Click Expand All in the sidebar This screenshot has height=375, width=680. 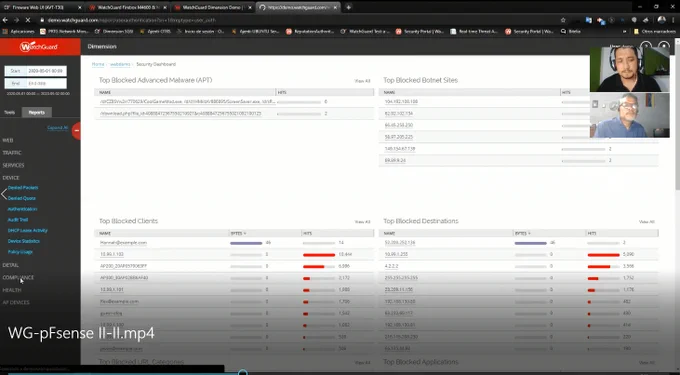point(58,128)
